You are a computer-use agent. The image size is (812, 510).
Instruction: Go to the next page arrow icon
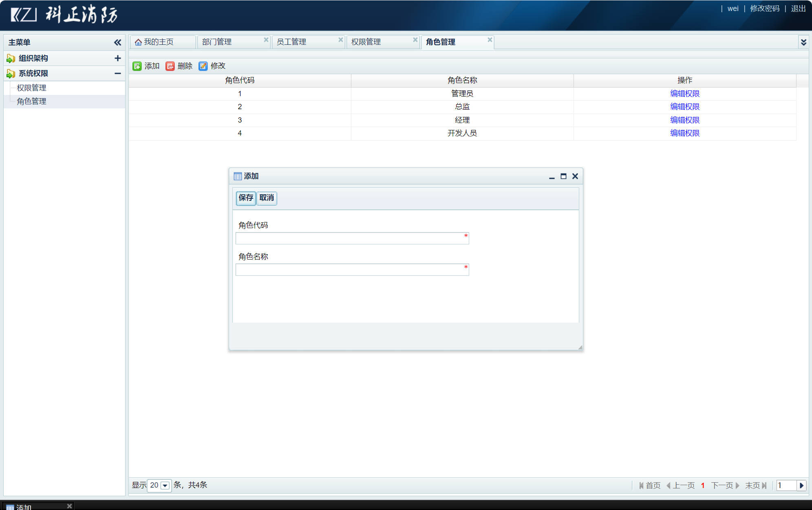(737, 486)
